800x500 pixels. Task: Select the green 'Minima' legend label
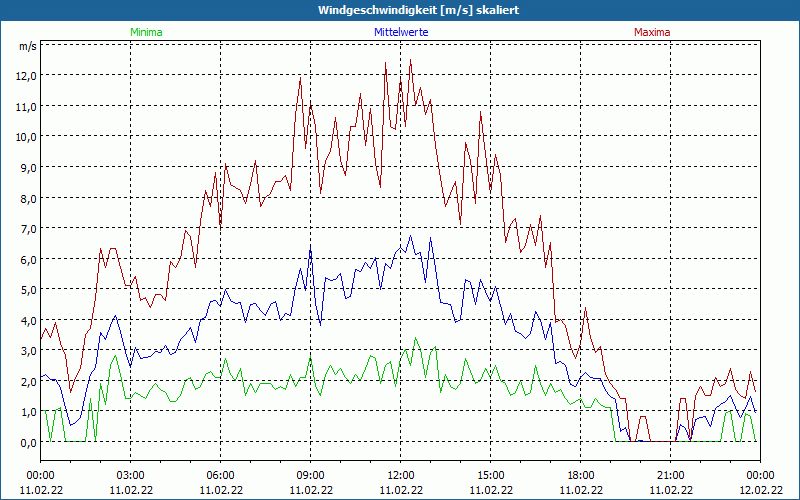(x=146, y=32)
